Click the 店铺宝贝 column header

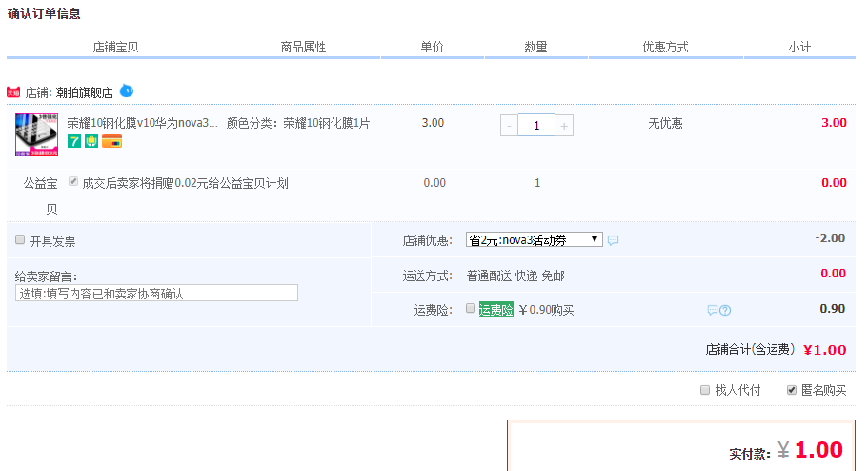(x=115, y=47)
